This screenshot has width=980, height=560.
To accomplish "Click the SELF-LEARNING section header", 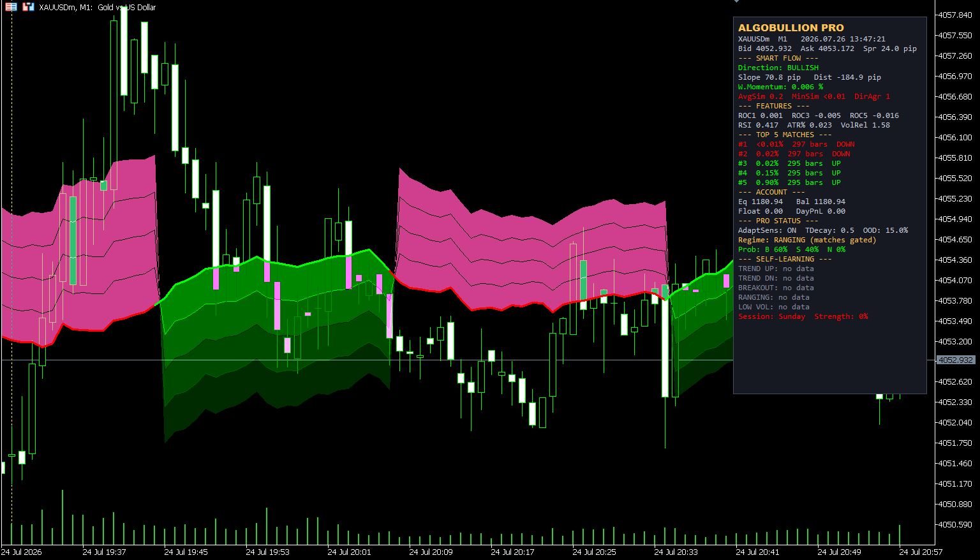I will click(785, 259).
